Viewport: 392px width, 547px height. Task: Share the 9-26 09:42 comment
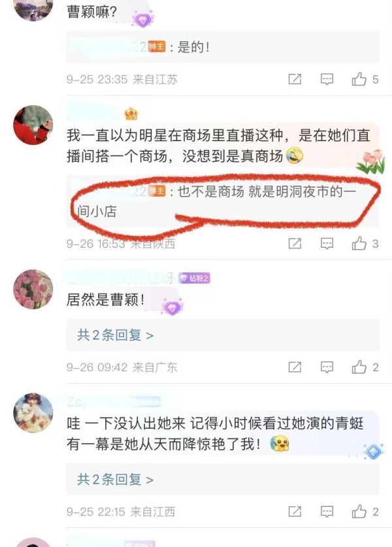click(x=295, y=367)
